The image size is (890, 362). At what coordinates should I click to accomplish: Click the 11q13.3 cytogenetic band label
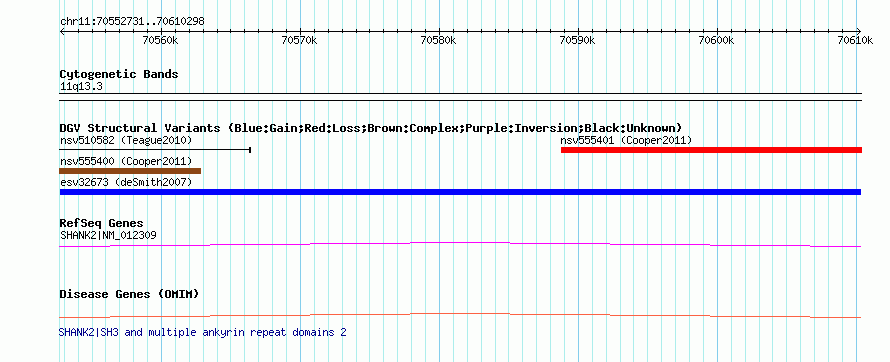[x=81, y=87]
